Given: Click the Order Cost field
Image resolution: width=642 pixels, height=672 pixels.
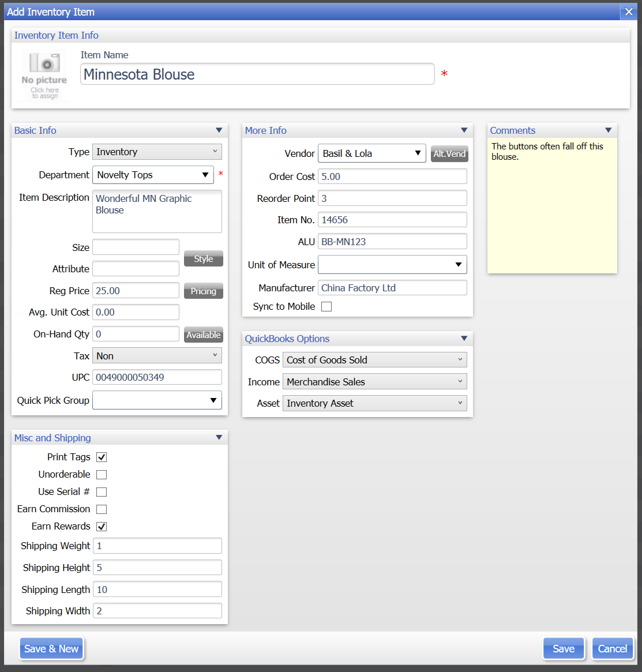Looking at the screenshot, I should click(x=393, y=177).
